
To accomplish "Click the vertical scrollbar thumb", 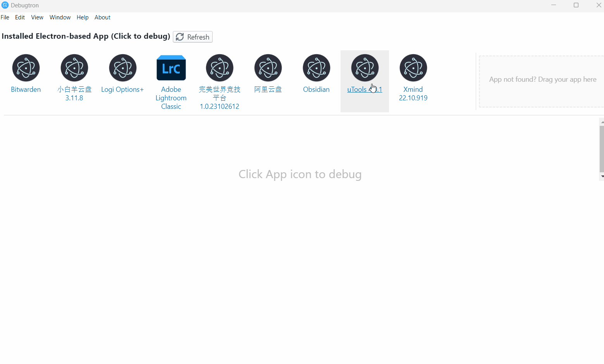I will [602, 149].
